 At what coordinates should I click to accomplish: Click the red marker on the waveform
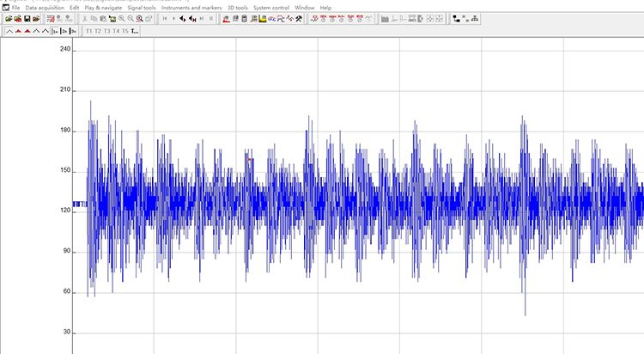250,159
